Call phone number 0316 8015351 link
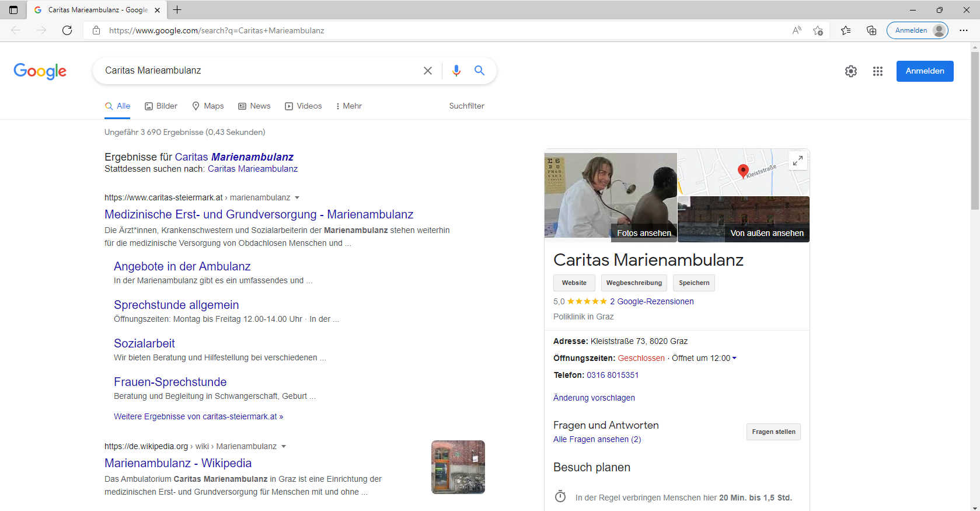This screenshot has height=511, width=980. click(612, 375)
